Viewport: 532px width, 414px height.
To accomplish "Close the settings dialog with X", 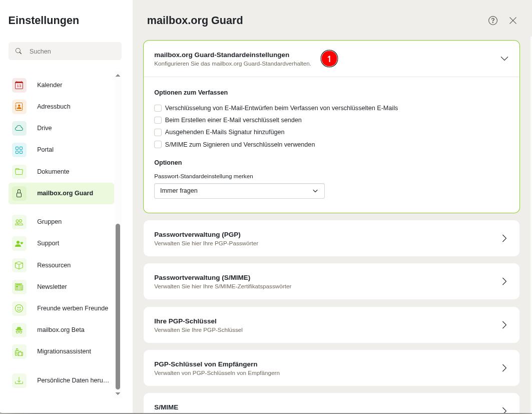I will (x=512, y=21).
